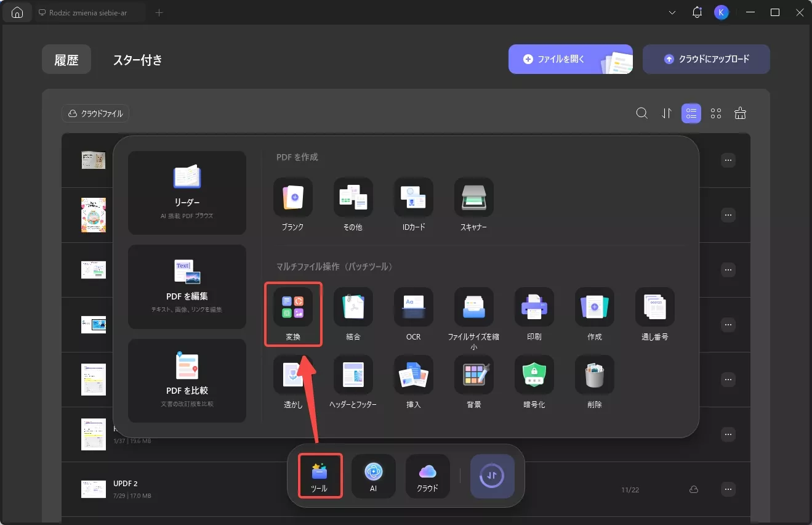812x525 pixels.
Task: Open more options for UPDF 2
Action: click(x=728, y=489)
